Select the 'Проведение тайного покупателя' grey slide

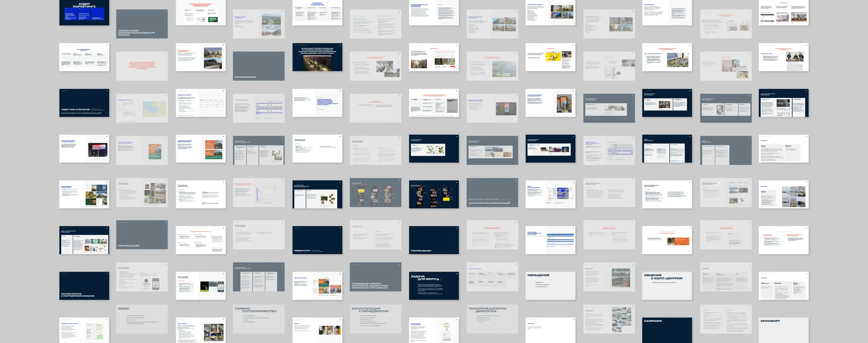click(375, 277)
